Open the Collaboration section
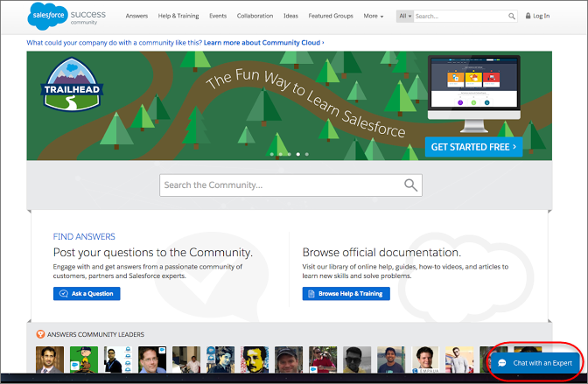The image size is (588, 384). click(x=255, y=16)
